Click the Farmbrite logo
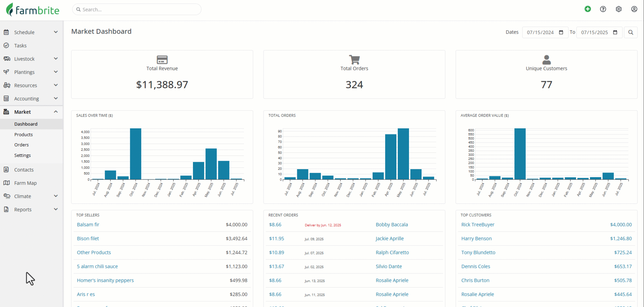Viewport: 644px width, 307px height. tap(33, 10)
